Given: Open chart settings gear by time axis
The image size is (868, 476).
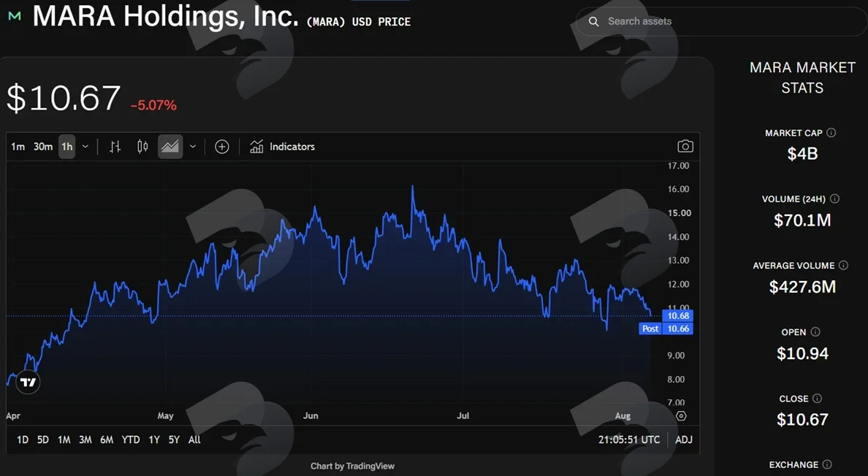Looking at the screenshot, I should pyautogui.click(x=681, y=415).
